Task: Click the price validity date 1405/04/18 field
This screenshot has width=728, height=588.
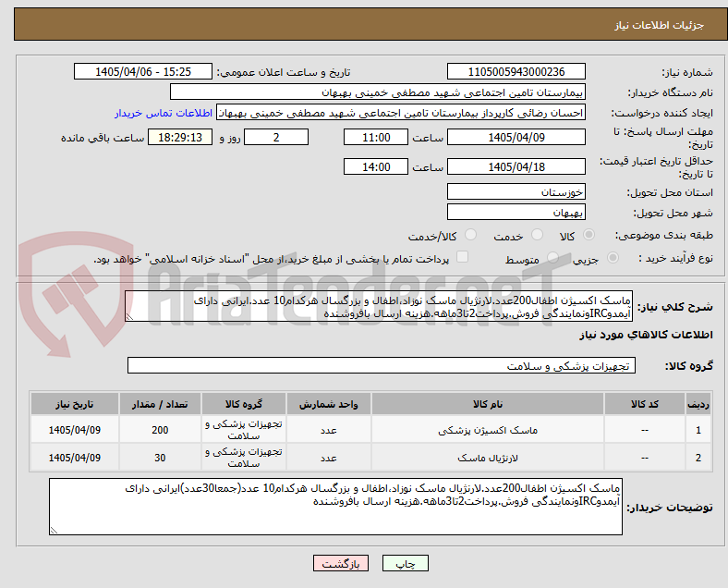Action: pyautogui.click(x=516, y=166)
